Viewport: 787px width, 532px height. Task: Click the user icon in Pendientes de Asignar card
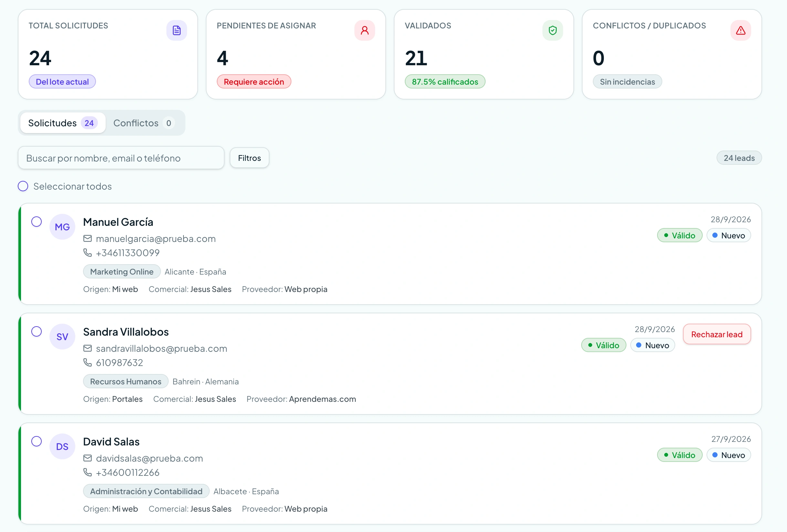364,30
